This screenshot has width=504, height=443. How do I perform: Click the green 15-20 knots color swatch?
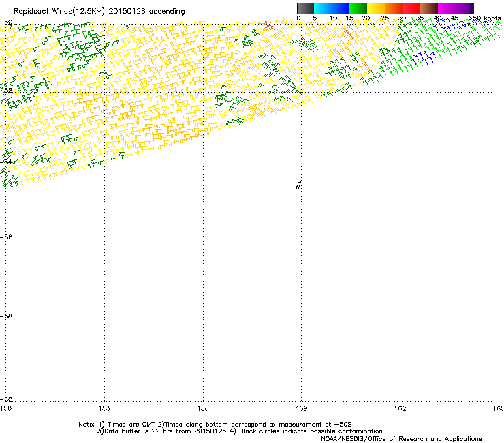(358, 8)
